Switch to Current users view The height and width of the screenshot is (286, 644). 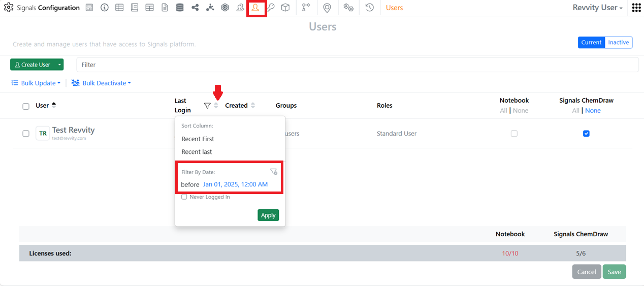tap(591, 43)
